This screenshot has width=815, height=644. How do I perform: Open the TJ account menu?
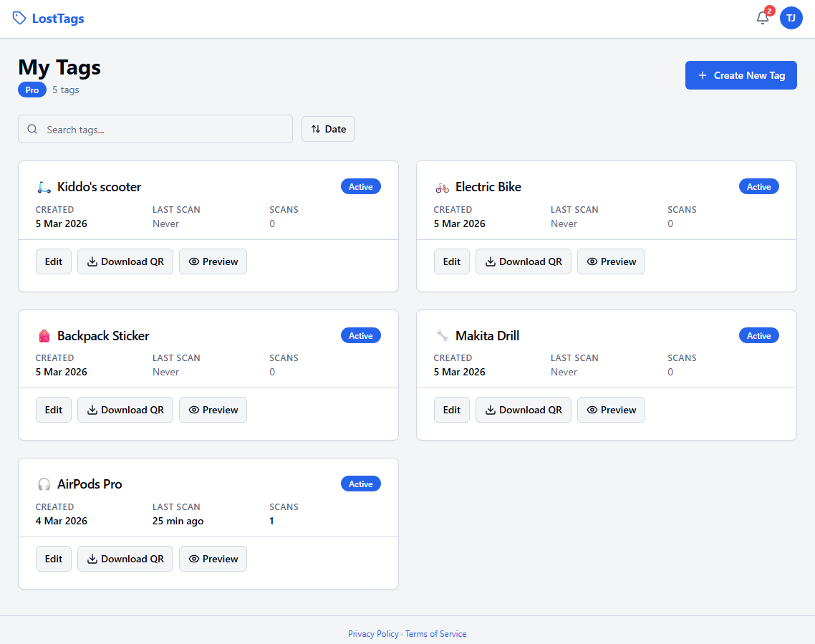tap(791, 18)
